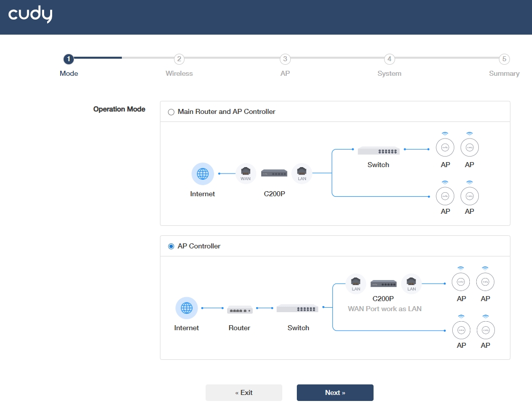
Task: Click the « Exit button
Action: (244, 393)
